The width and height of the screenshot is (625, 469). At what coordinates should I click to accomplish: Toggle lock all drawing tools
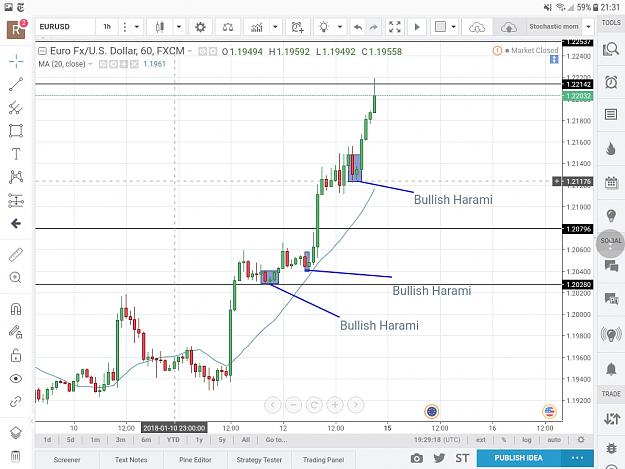[16, 355]
